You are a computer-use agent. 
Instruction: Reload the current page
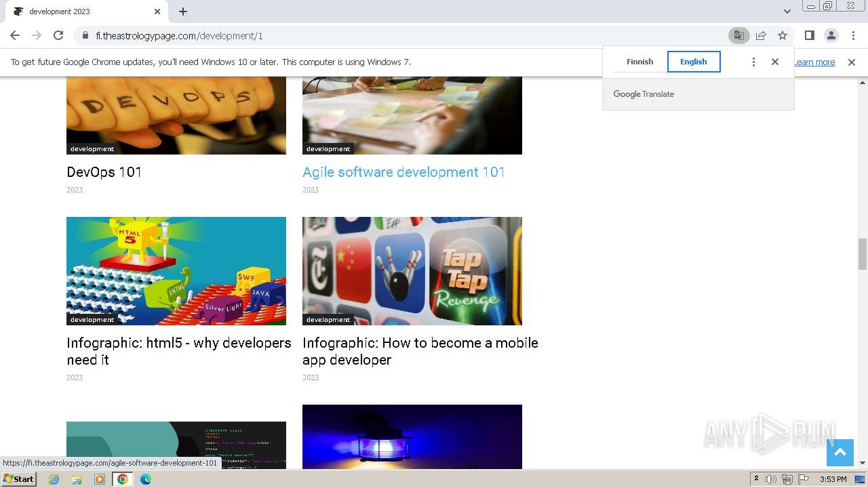58,35
